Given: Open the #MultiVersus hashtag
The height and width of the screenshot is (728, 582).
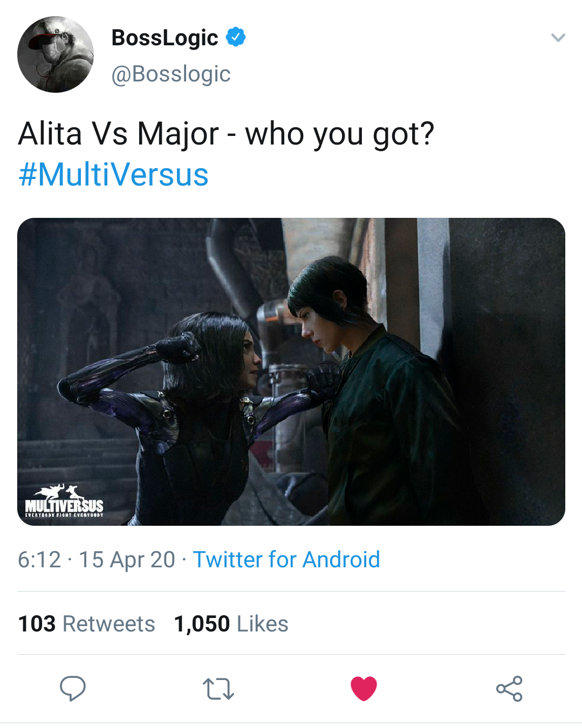Looking at the screenshot, I should [x=114, y=175].
